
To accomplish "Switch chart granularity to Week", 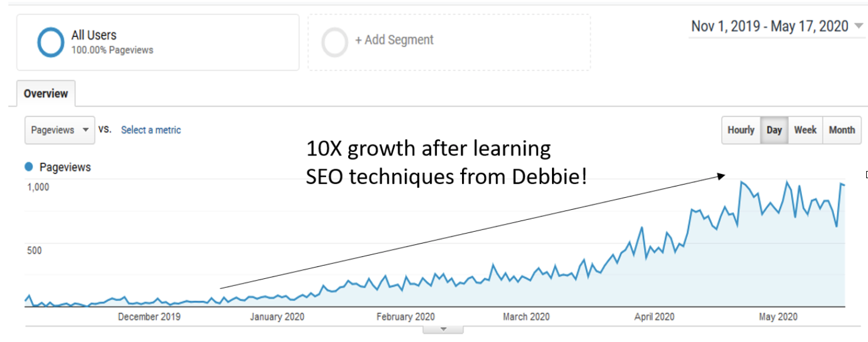I will [805, 130].
